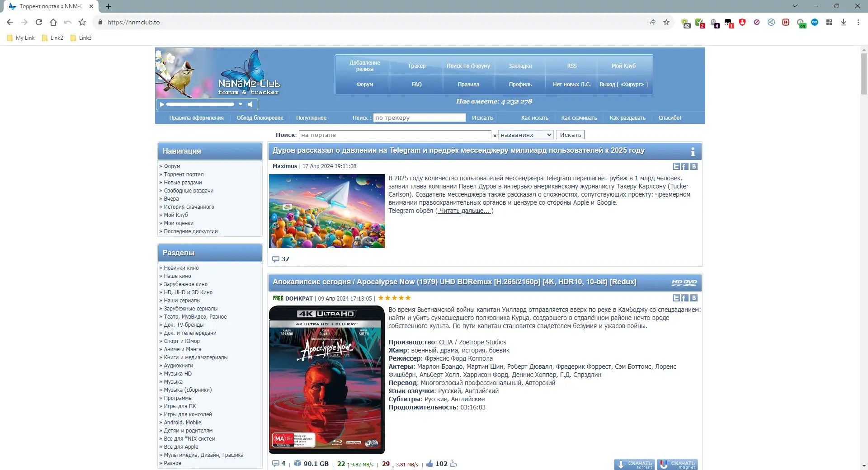Open comments icon with 37 comments
This screenshot has height=470, width=868.
click(276, 259)
